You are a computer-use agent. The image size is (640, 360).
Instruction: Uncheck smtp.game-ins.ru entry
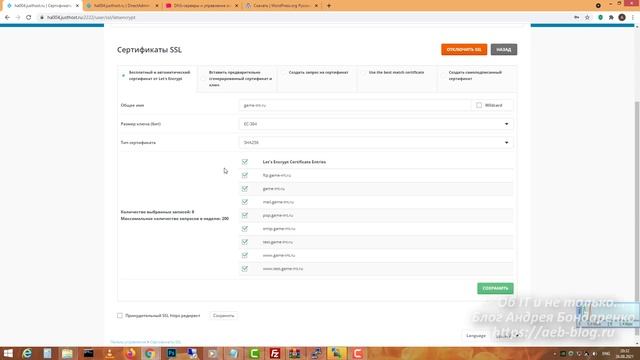[x=244, y=229]
